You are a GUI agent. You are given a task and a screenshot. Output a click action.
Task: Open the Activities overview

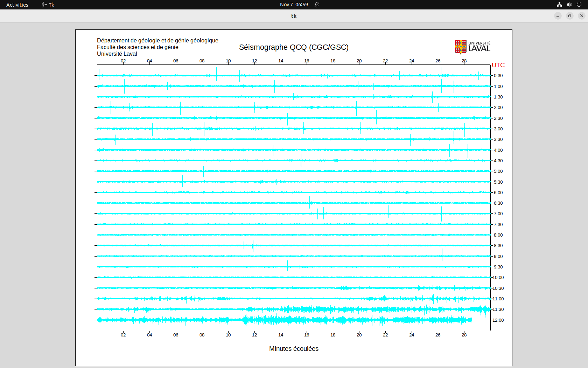(17, 5)
